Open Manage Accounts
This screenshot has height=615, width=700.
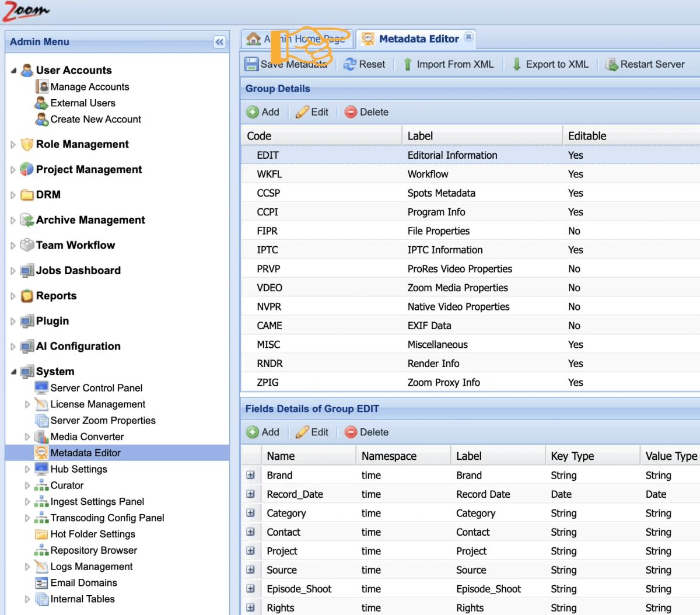[x=89, y=87]
